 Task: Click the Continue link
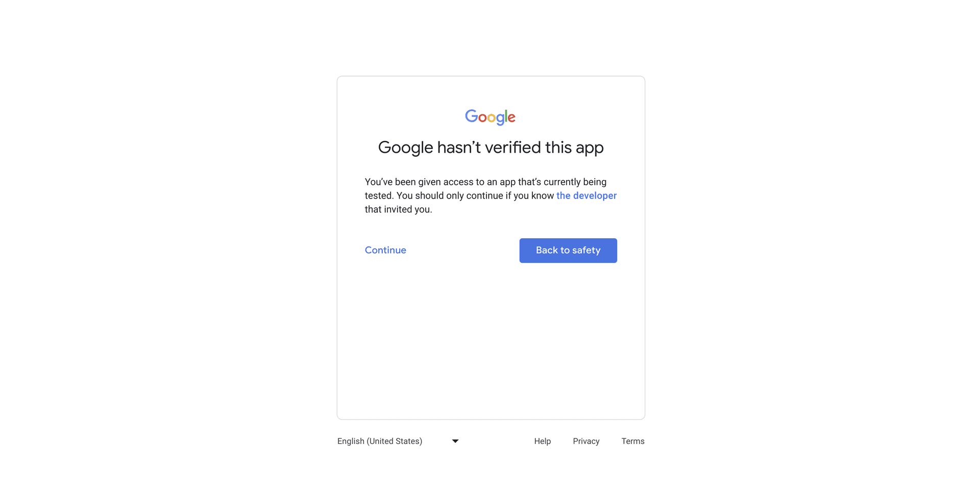point(385,250)
